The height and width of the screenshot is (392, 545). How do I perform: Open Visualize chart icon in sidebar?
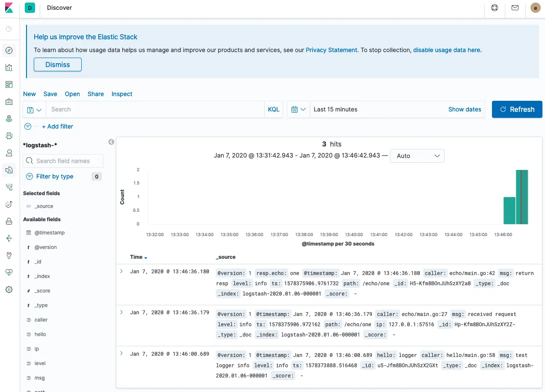pos(9,67)
